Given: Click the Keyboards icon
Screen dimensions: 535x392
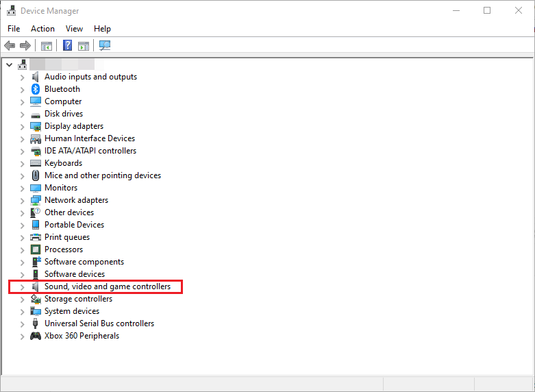Looking at the screenshot, I should point(36,163).
